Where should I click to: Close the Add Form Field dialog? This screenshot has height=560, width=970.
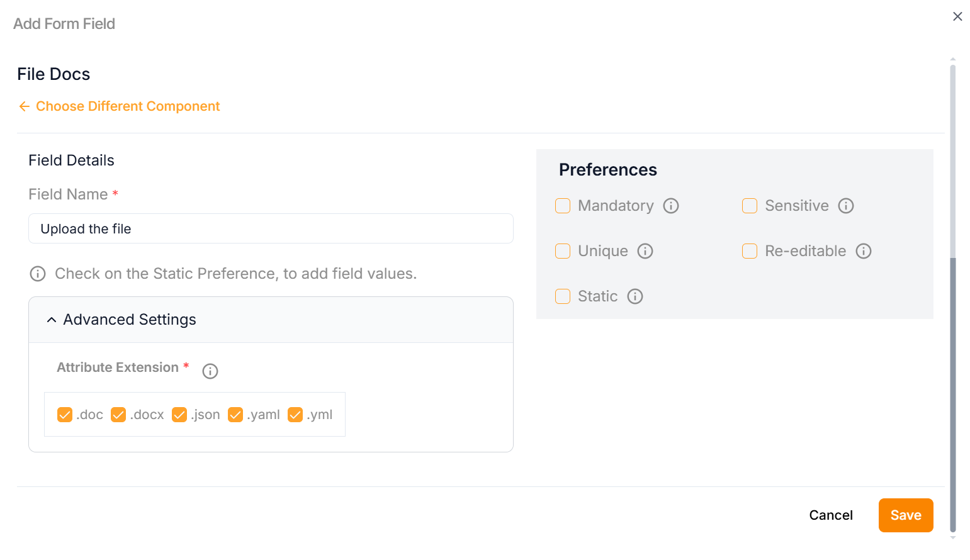pyautogui.click(x=957, y=16)
